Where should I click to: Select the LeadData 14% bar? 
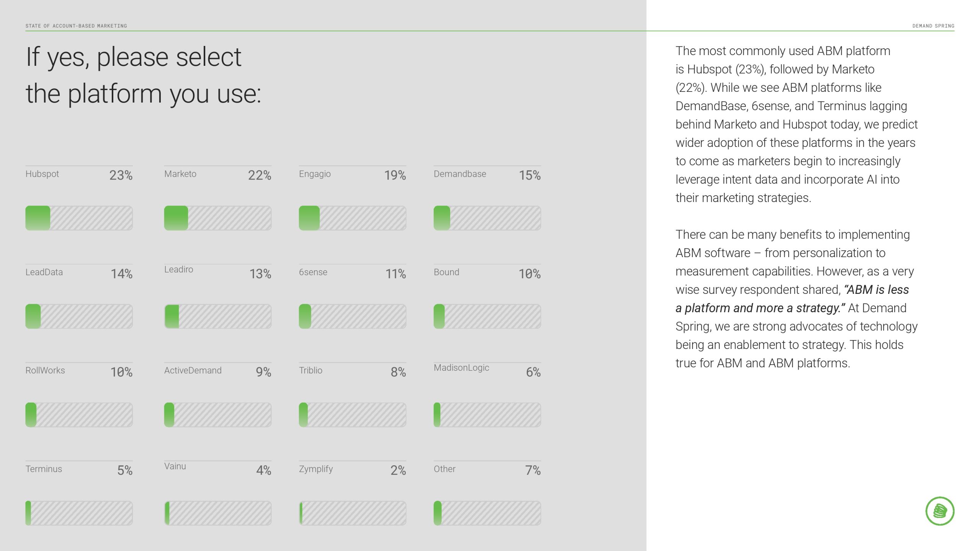coord(79,316)
